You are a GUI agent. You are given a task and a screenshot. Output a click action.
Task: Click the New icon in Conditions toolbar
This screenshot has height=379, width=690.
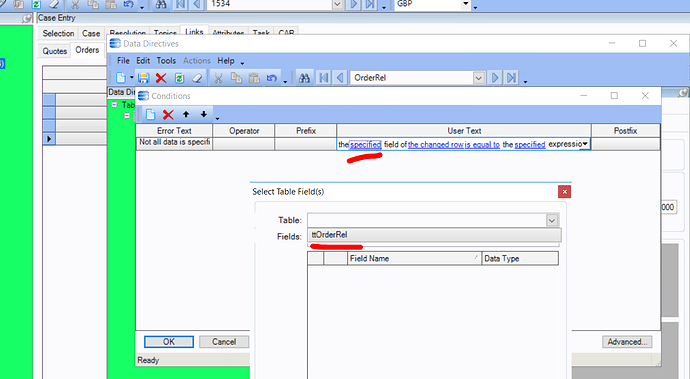(x=150, y=114)
